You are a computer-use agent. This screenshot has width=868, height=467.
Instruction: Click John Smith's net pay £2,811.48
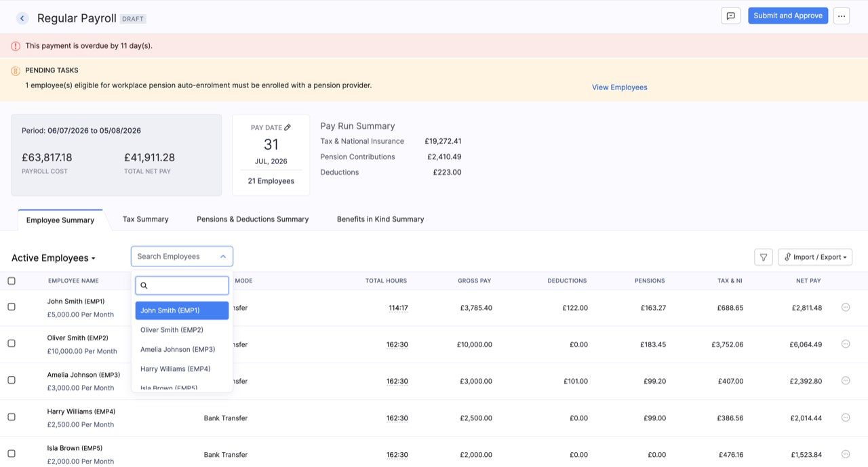806,308
